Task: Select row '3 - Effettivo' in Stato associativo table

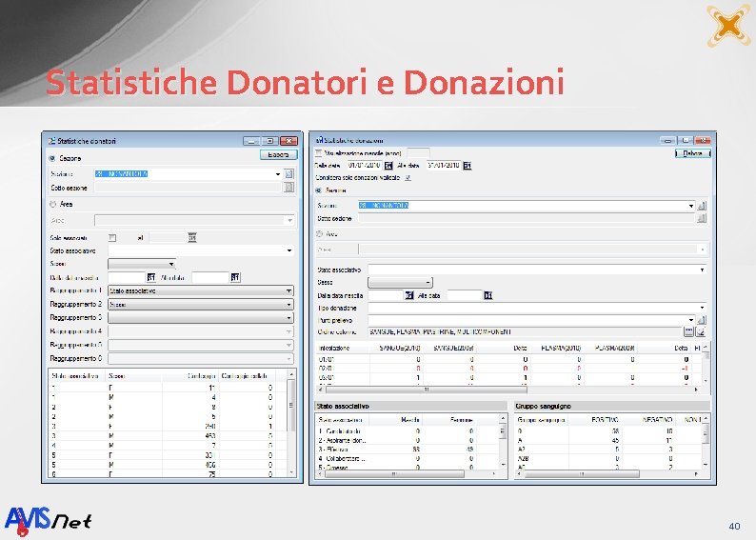Action: pyautogui.click(x=407, y=450)
